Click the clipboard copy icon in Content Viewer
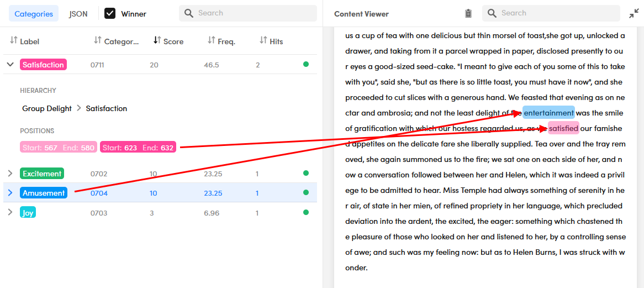Viewport: 644px width, 288px height. 468,14
